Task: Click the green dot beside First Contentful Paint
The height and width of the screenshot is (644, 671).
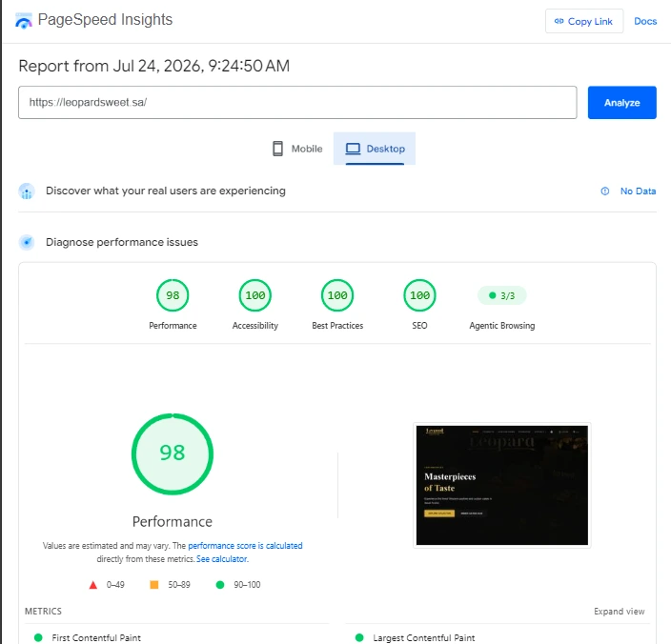Action: pyautogui.click(x=38, y=637)
